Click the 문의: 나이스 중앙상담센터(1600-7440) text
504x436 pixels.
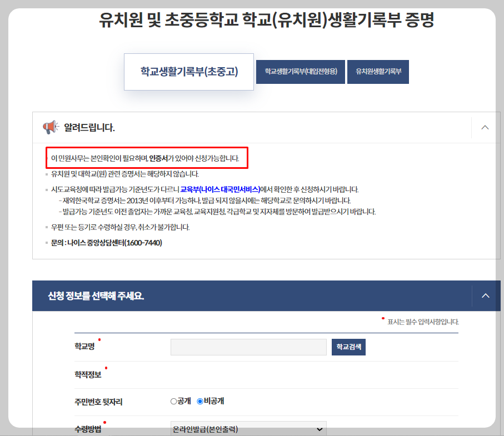[106, 243]
